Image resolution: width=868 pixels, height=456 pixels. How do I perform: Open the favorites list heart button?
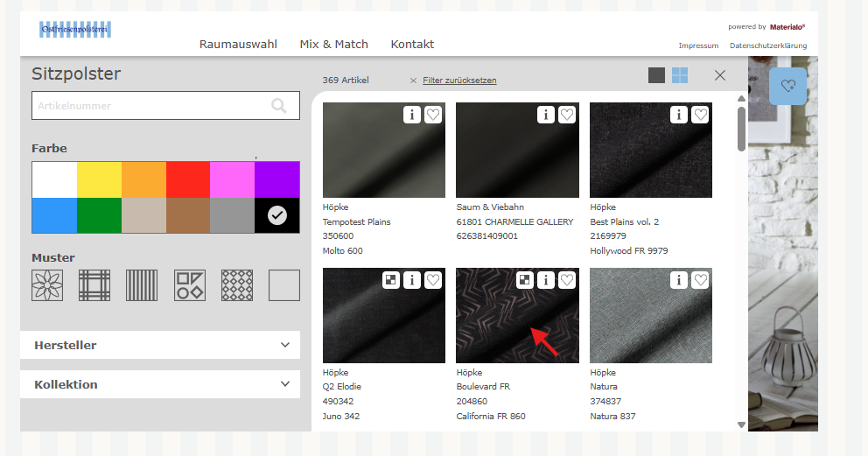(x=787, y=86)
